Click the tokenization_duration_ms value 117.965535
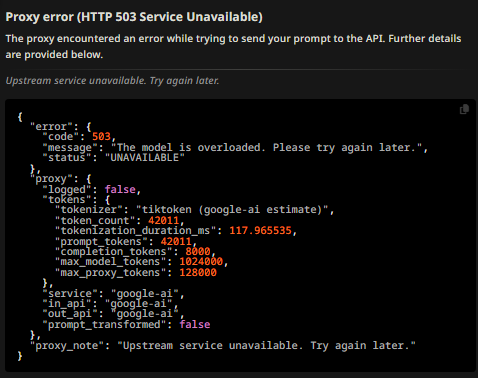Image resolution: width=478 pixels, height=378 pixels. 260,230
